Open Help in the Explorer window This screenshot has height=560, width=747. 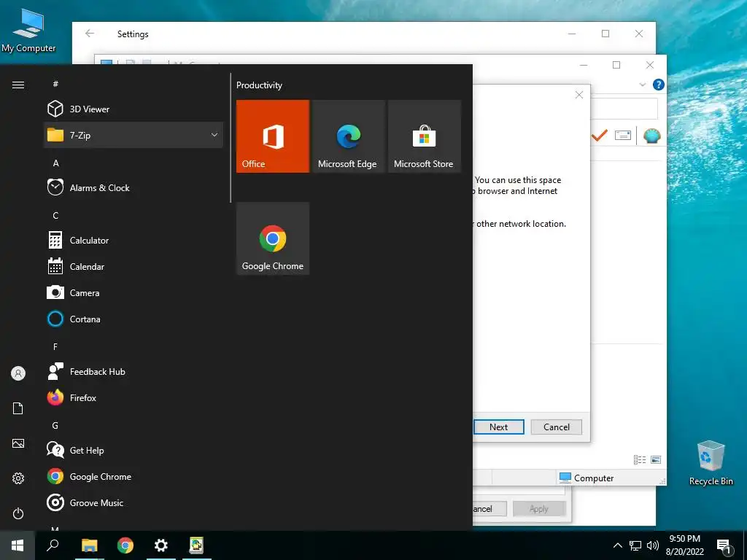click(659, 85)
